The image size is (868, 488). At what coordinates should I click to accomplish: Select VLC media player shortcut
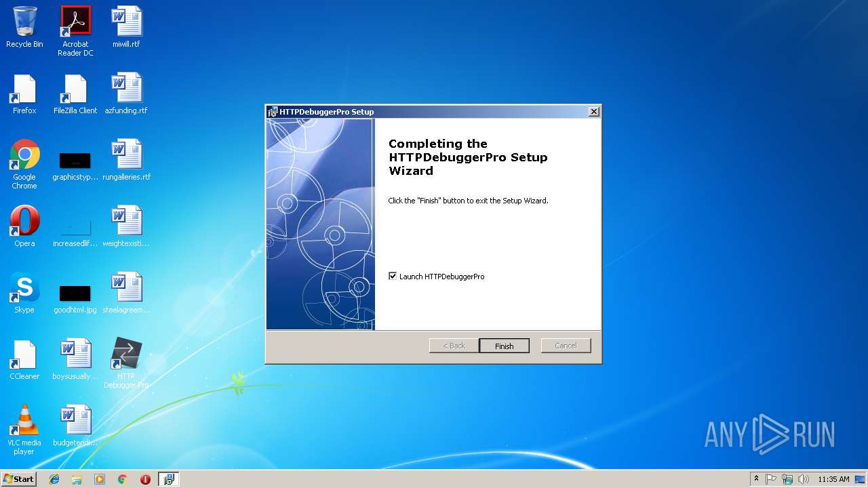click(x=24, y=430)
